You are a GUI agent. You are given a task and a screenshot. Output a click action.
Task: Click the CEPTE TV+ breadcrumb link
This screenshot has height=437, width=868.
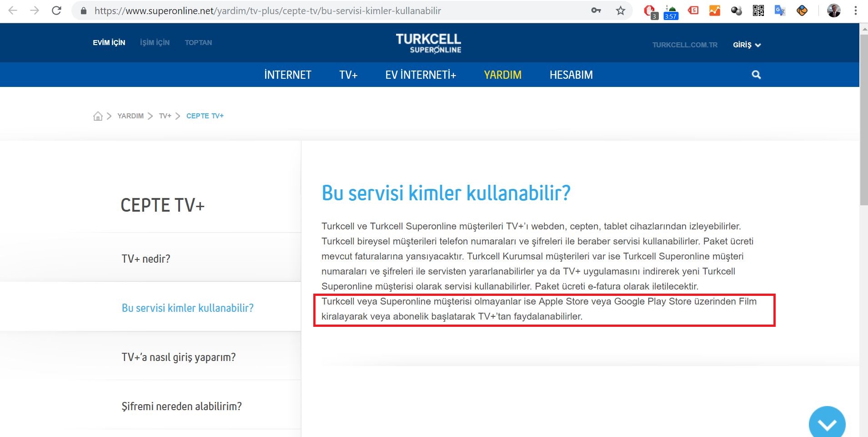tap(205, 116)
